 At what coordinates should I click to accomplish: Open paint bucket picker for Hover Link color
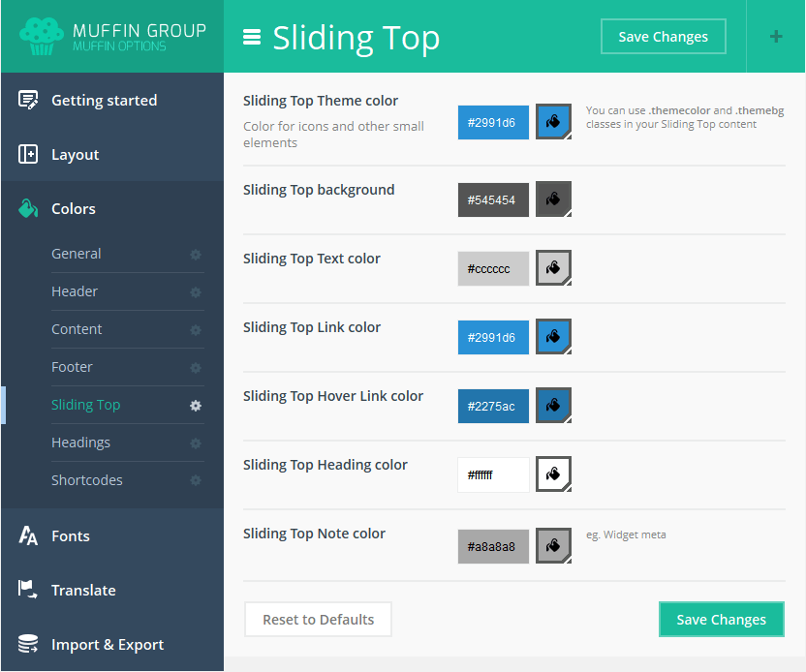(x=553, y=406)
